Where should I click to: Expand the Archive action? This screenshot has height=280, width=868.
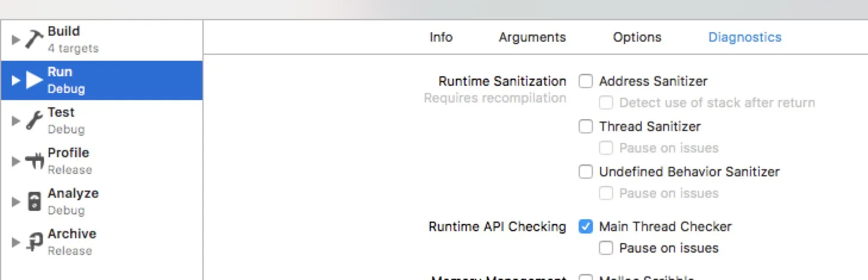pyautogui.click(x=16, y=242)
